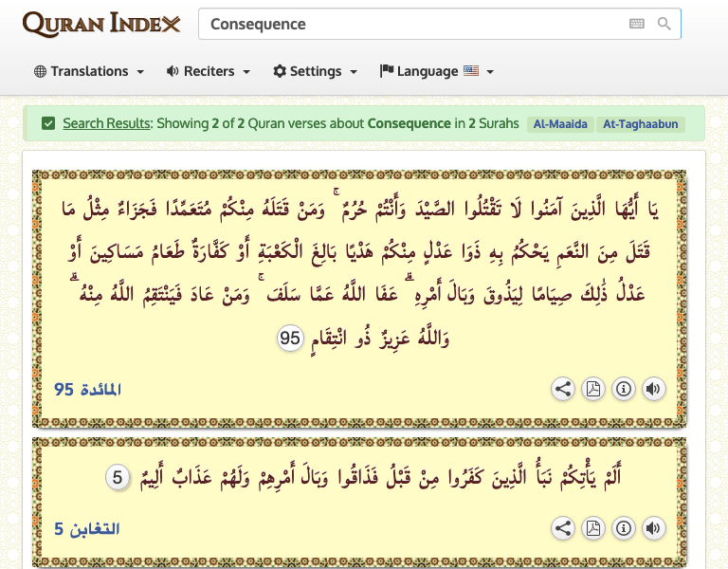Click the search magnifier icon in search box
Image resolution: width=728 pixels, height=569 pixels.
point(664,24)
